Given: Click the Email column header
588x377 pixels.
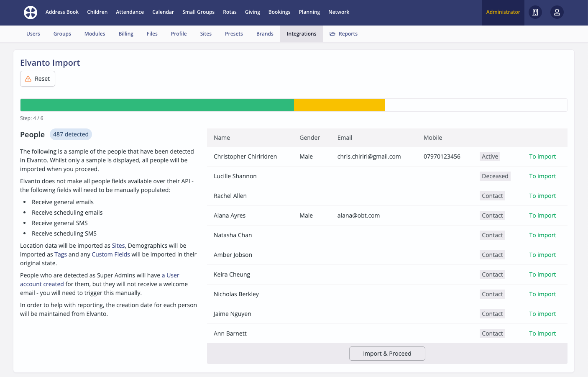Looking at the screenshot, I should [345, 138].
